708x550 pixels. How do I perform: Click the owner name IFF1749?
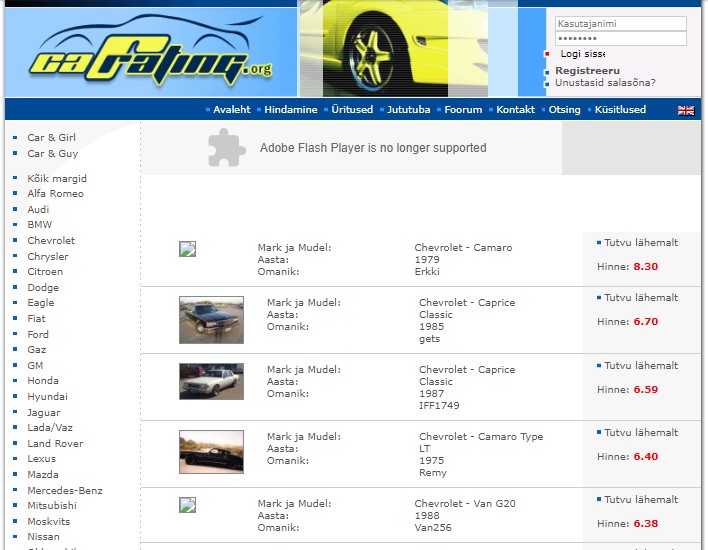[x=439, y=406]
